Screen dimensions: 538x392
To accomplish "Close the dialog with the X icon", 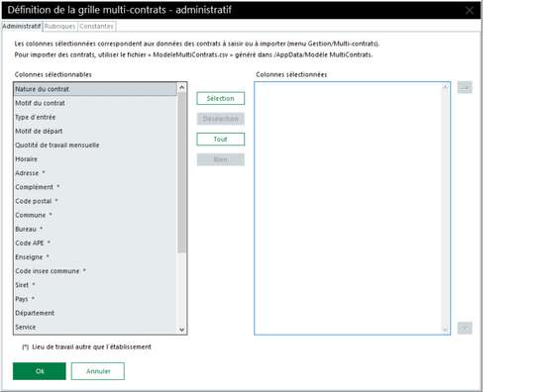I will 470,10.
